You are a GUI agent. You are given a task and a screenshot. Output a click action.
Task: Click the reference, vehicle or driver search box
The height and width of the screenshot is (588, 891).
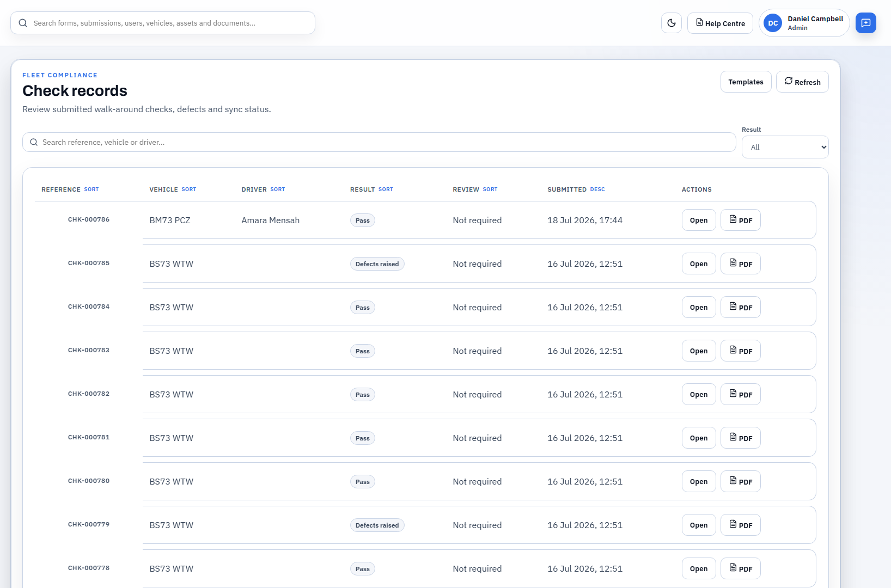pos(379,142)
